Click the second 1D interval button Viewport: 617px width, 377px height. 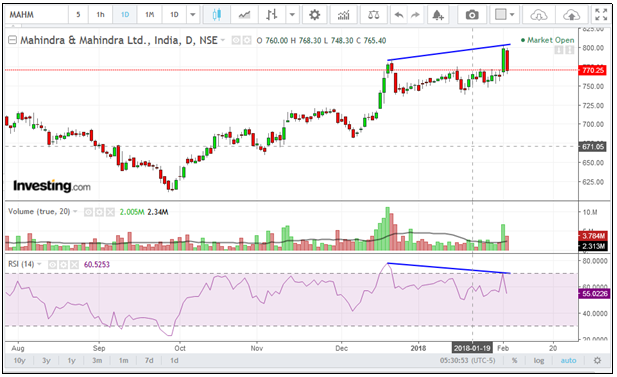coord(174,15)
